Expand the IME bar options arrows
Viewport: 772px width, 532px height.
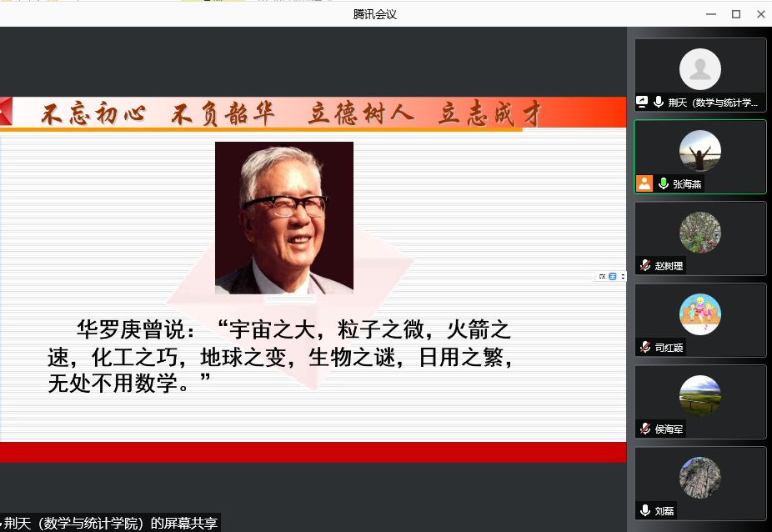click(622, 276)
